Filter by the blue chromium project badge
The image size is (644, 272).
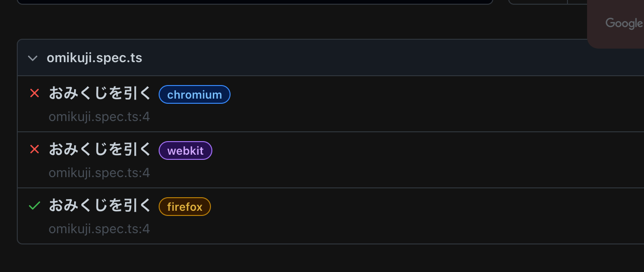click(195, 94)
